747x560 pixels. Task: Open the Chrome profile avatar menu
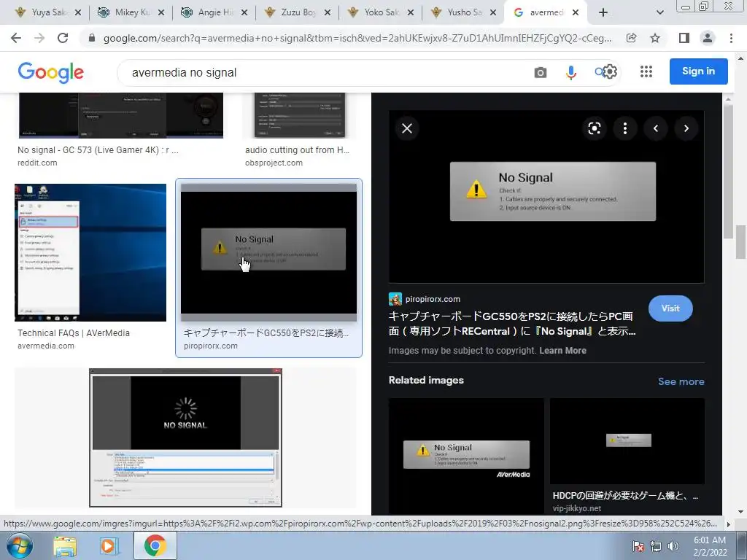[x=708, y=38]
